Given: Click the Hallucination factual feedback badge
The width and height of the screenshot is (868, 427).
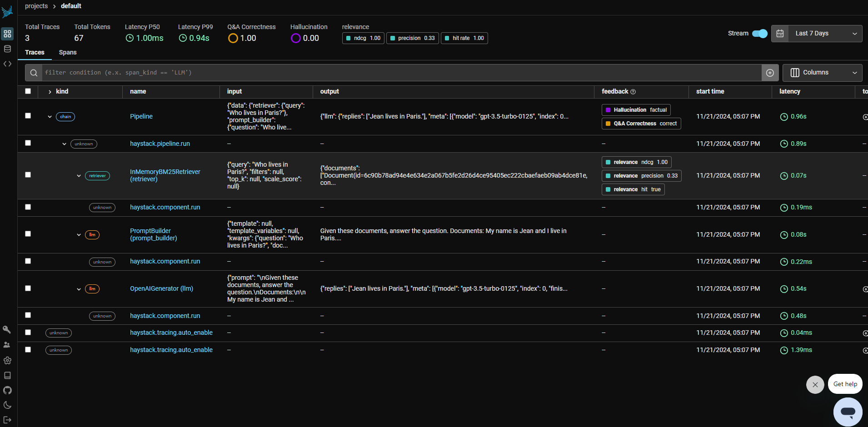Looking at the screenshot, I should coord(636,110).
